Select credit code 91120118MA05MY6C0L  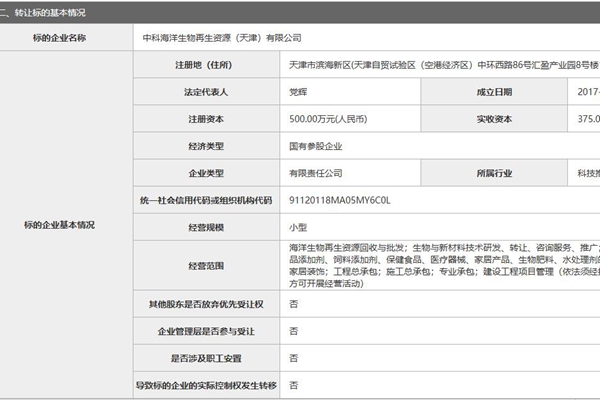click(339, 200)
